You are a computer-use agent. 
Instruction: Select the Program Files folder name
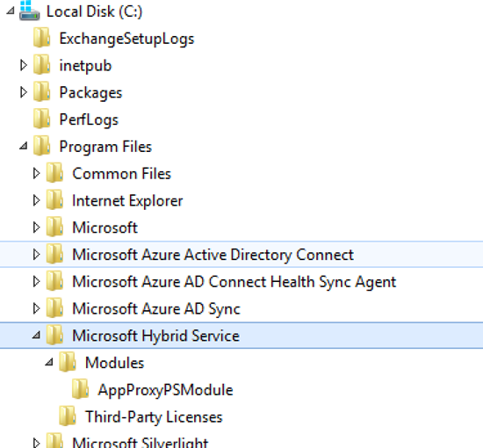point(105,147)
